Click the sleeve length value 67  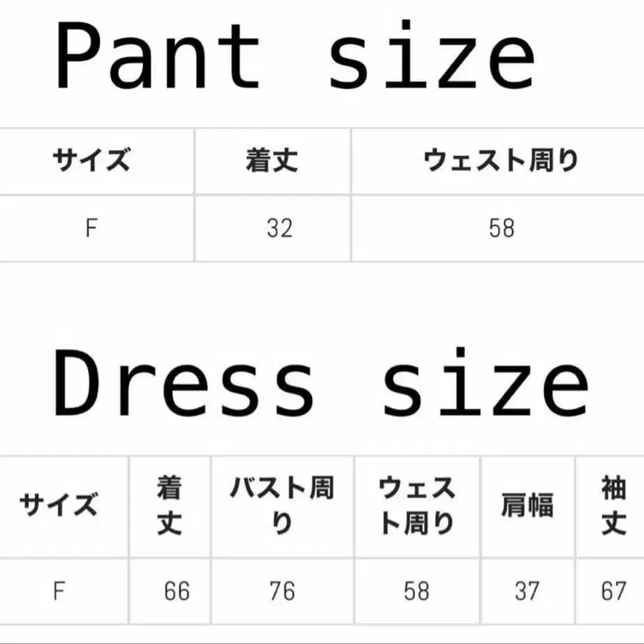614,592
